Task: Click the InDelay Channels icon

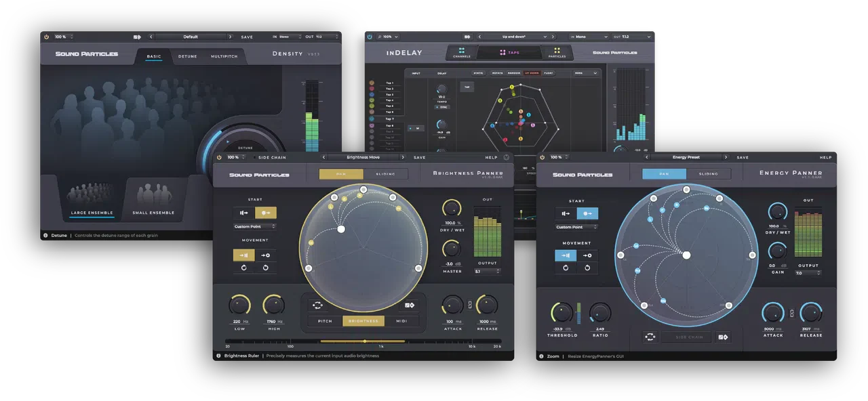Action: tap(461, 51)
